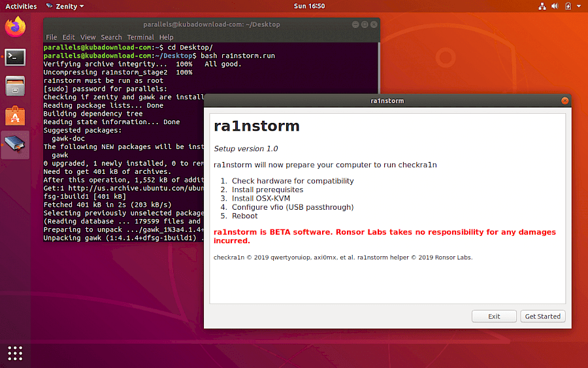Open the Zenity app menu dropdown
Screen dimensions: 588x368
(x=65, y=6)
